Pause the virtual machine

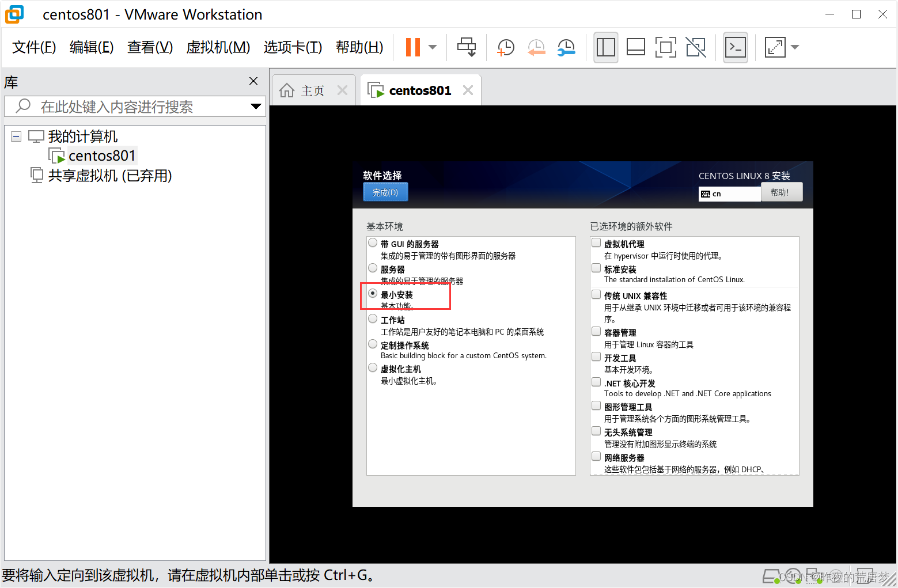pos(413,47)
